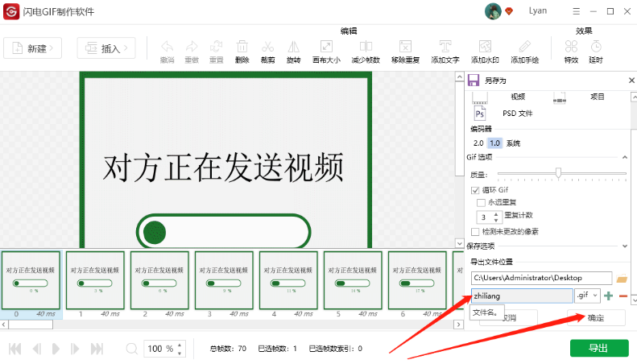Click the 确定 confirm button

click(x=596, y=318)
